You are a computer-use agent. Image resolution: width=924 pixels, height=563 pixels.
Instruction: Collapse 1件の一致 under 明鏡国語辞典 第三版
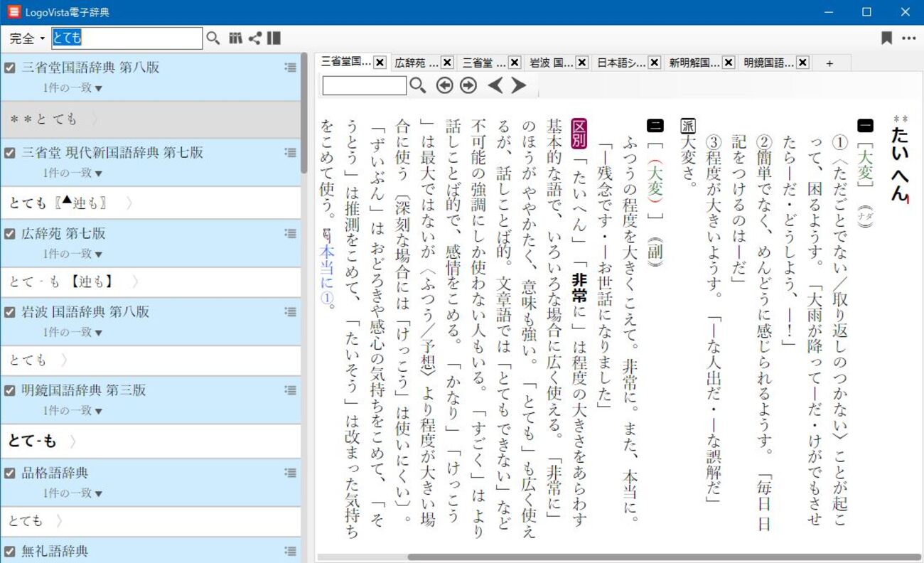[x=72, y=410]
